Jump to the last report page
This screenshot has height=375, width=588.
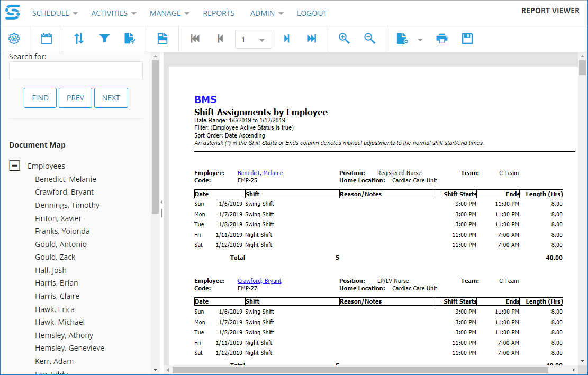click(x=312, y=39)
